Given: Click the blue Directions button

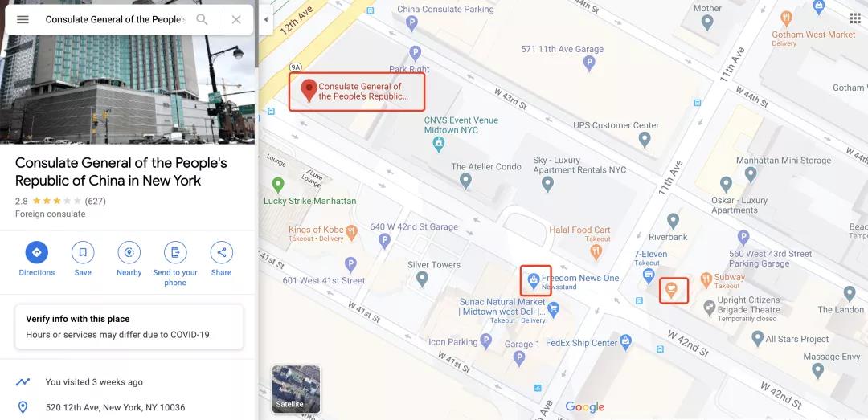Looking at the screenshot, I should click(36, 252).
